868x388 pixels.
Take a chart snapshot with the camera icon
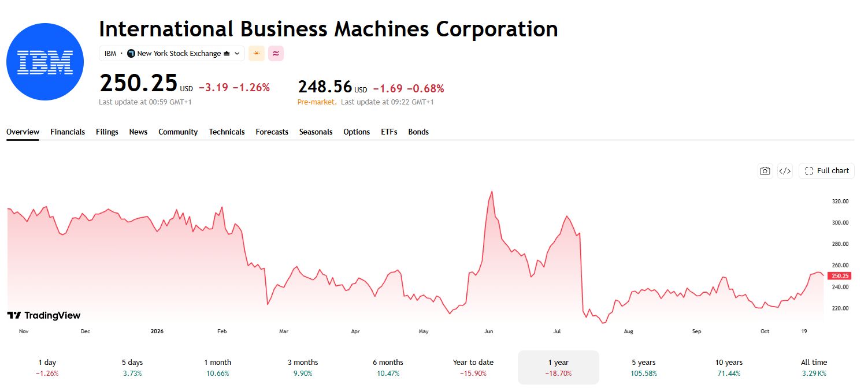click(x=765, y=171)
